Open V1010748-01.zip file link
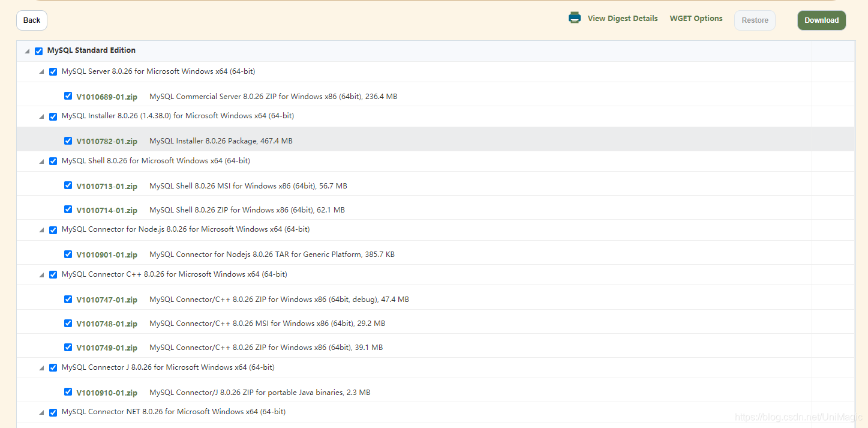 pyautogui.click(x=107, y=324)
